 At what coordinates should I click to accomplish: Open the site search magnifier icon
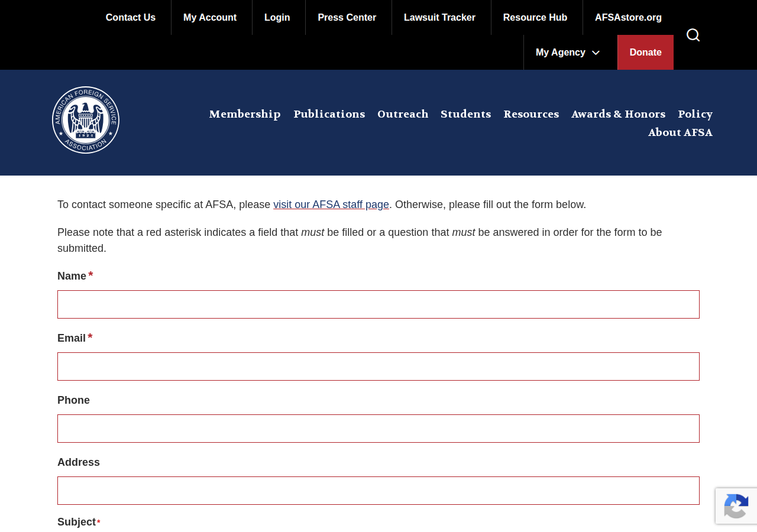693,35
